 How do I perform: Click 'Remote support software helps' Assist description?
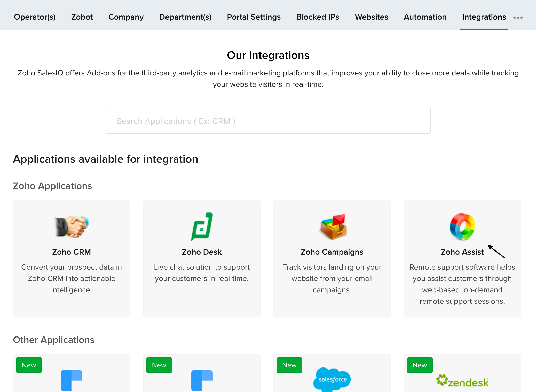click(462, 284)
